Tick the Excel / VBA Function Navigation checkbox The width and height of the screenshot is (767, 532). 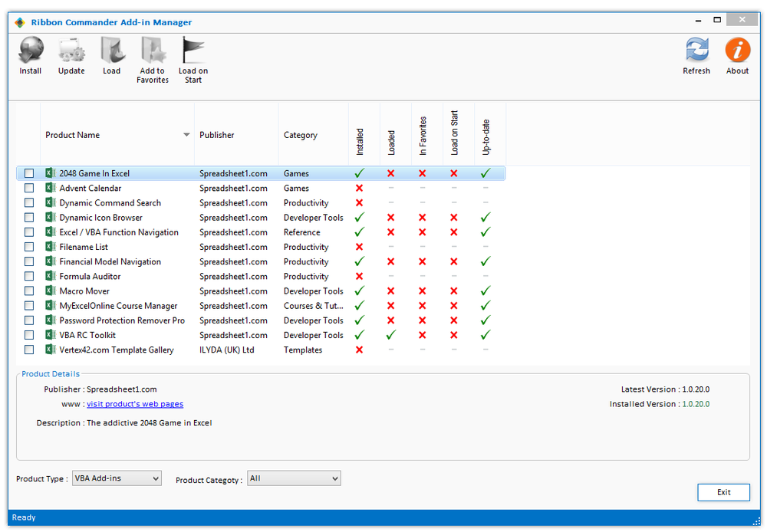tap(29, 232)
